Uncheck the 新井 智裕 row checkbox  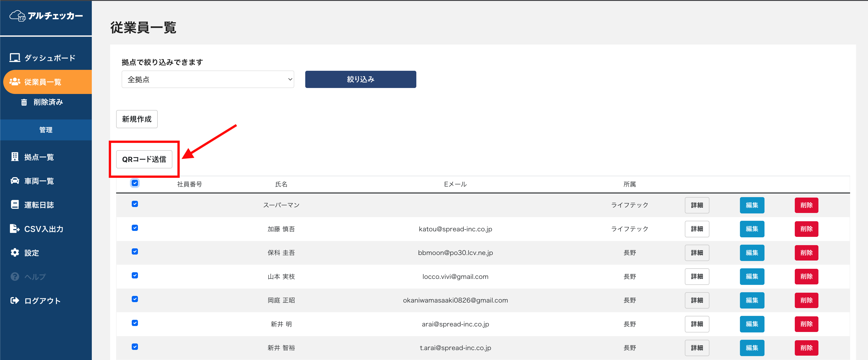point(135,347)
